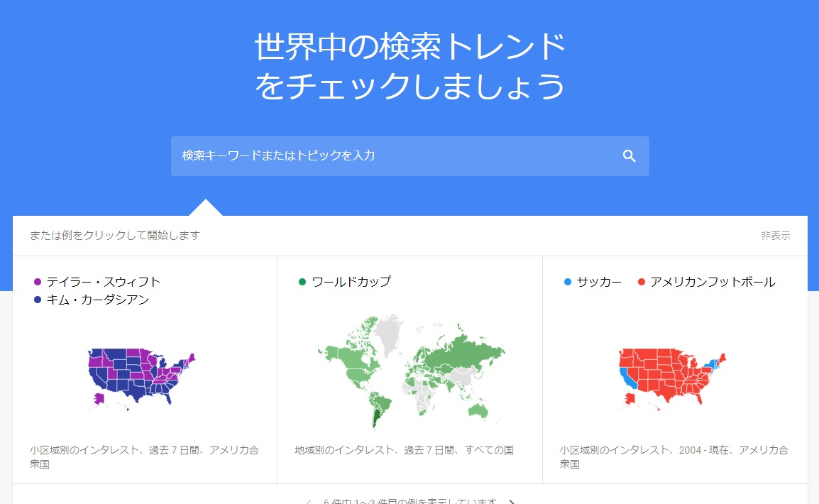Viewport: 819px width, 504px height.
Task: Click the red dot beside アメリカンフットボール
Action: [641, 282]
